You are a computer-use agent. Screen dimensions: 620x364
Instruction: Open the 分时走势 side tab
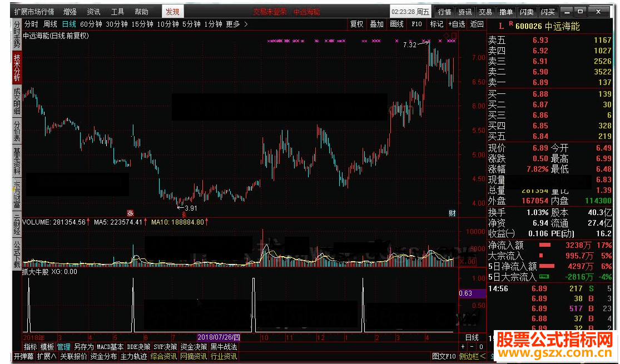[x=17, y=34]
